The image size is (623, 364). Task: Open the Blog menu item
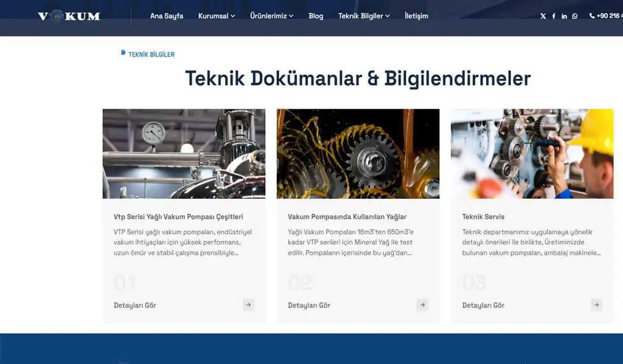[x=316, y=16]
